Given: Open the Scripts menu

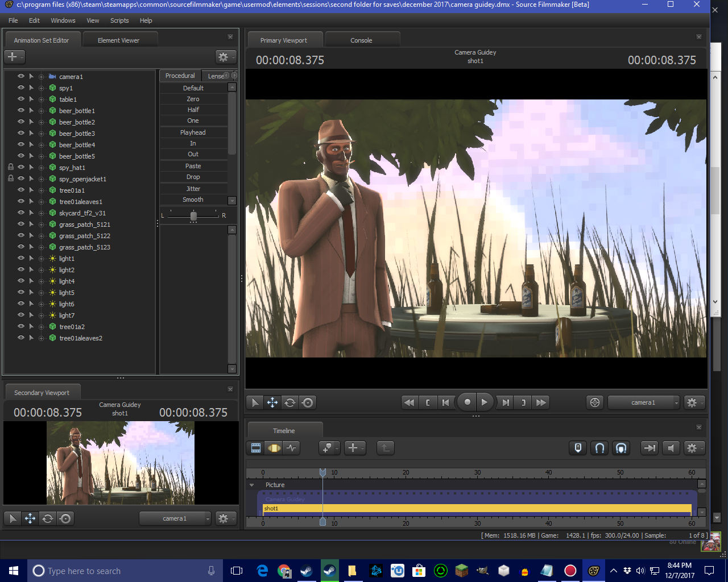Looking at the screenshot, I should (x=119, y=20).
